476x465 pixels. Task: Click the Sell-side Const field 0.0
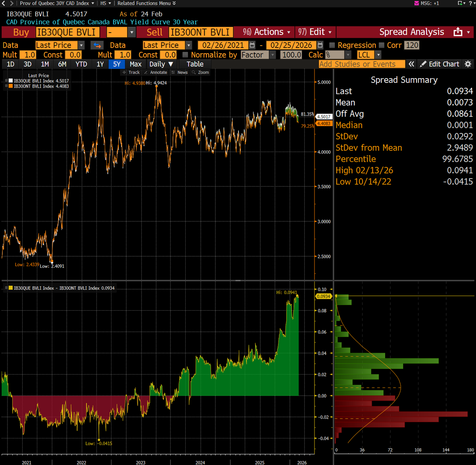tap(168, 55)
